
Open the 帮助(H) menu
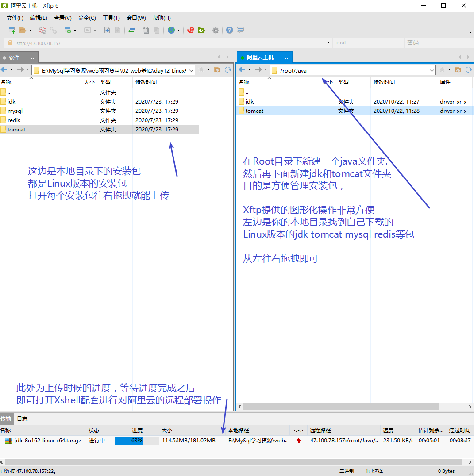point(162,18)
